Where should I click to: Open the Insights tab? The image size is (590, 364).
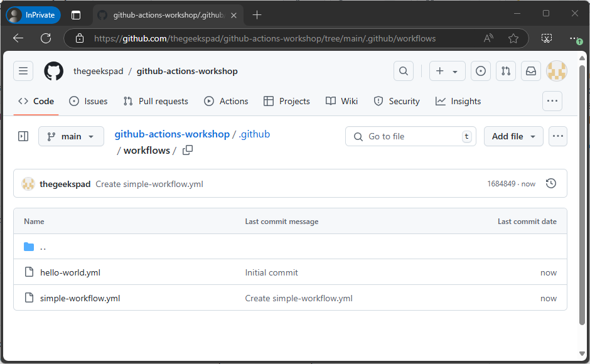(458, 101)
